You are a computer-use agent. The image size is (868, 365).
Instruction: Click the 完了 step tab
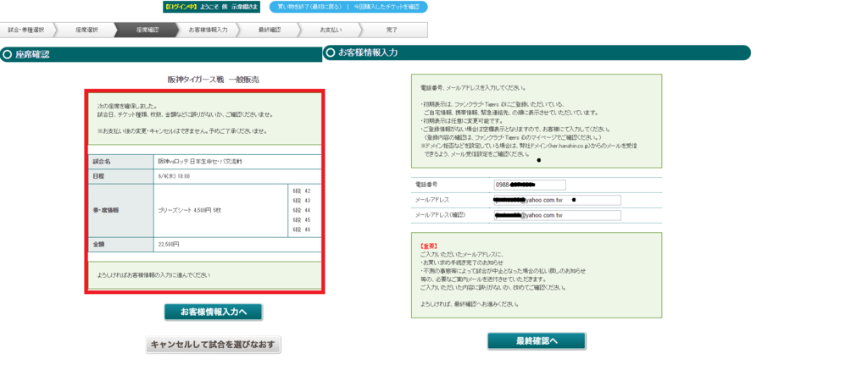(391, 30)
